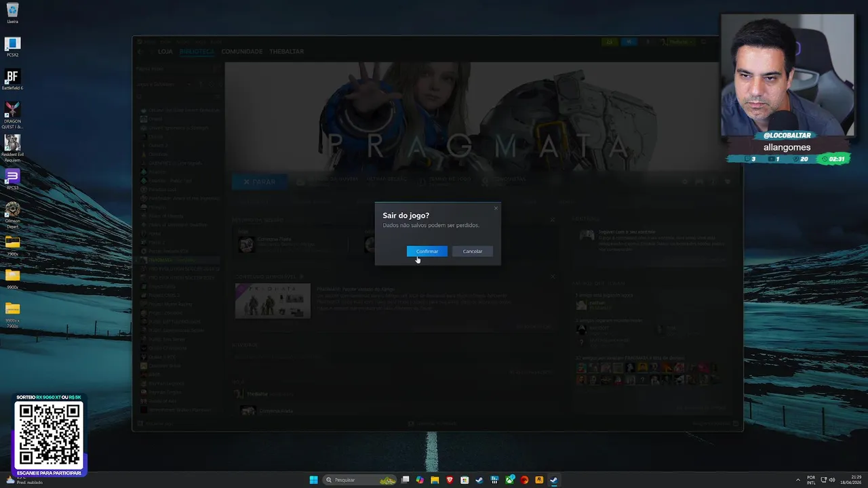
Task: Click Steam's back navigation arrow
Action: pos(140,52)
